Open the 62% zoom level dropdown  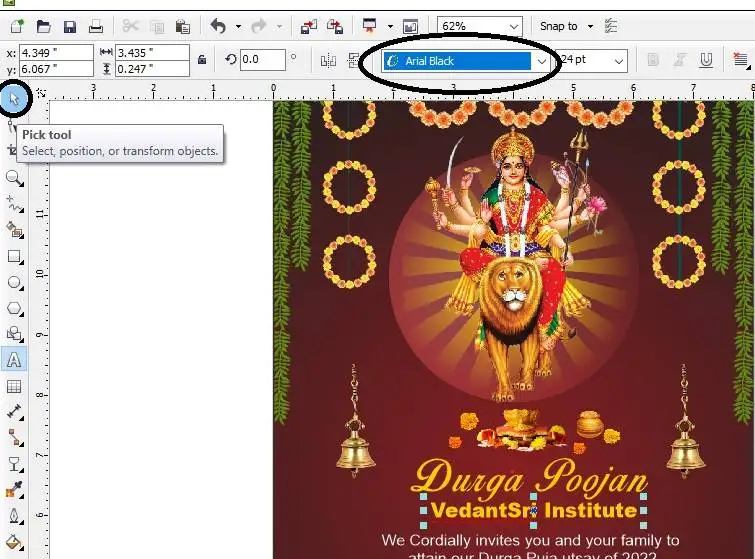(x=480, y=26)
